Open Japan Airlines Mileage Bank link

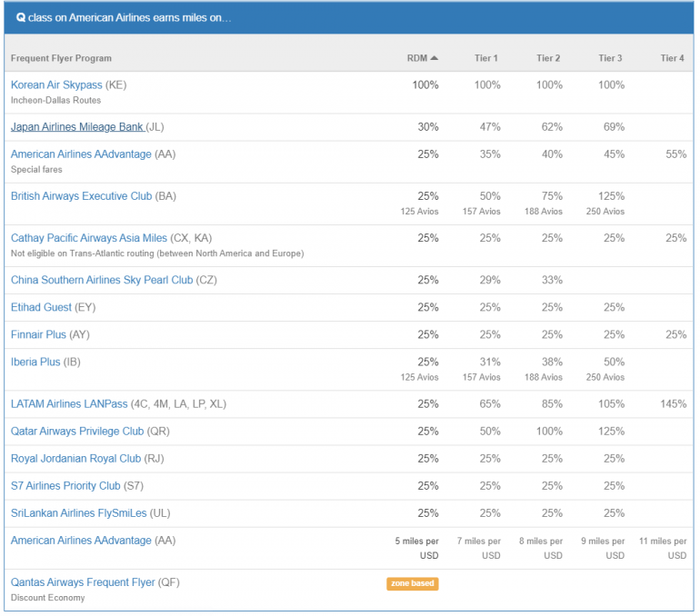[x=76, y=127]
